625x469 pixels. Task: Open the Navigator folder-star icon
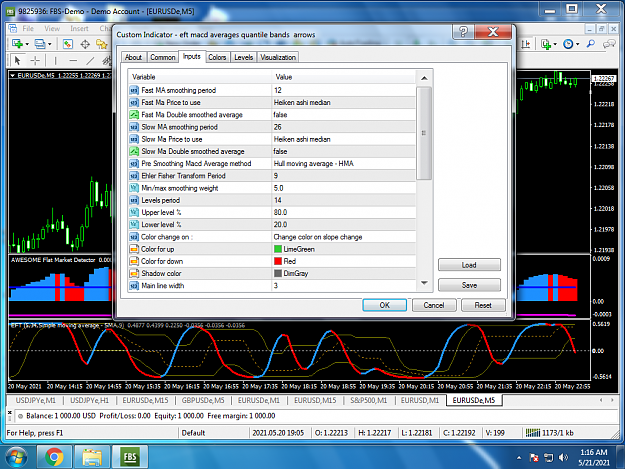(x=102, y=44)
